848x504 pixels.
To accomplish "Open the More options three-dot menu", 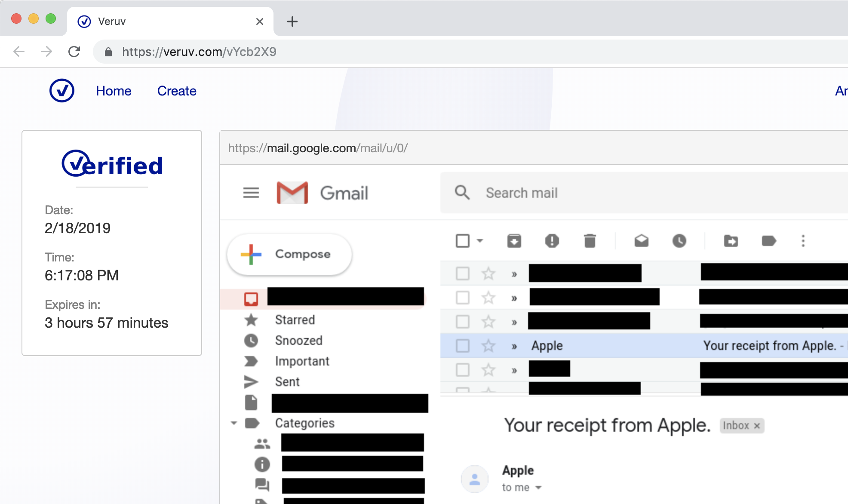I will tap(803, 241).
